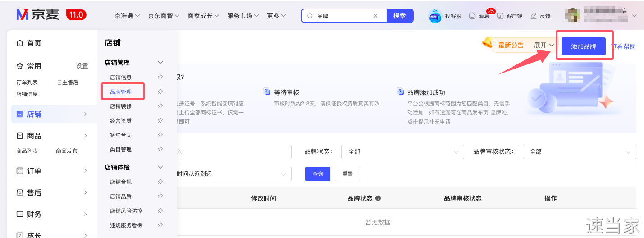Screen dimensions: 644x238
Task: Clear the search box with the X icon
Action: (x=375, y=16)
